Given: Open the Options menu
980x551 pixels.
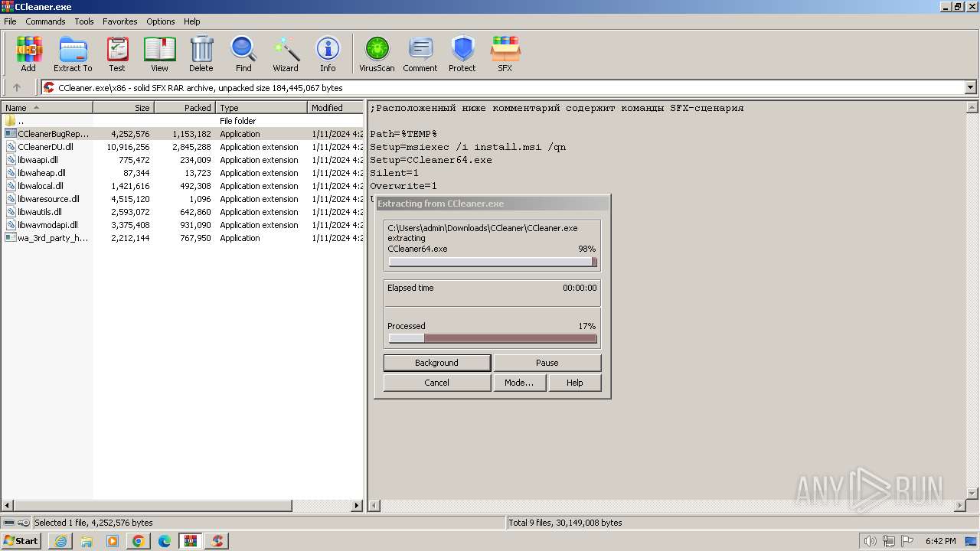Looking at the screenshot, I should [161, 21].
